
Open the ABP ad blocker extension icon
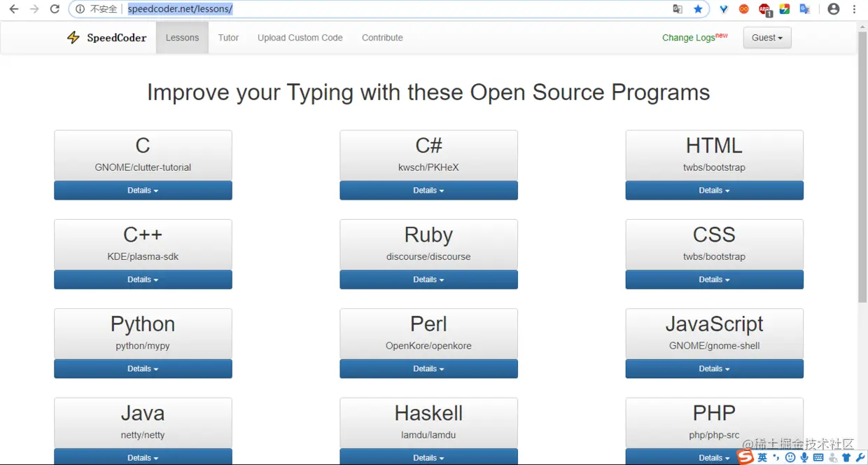(x=764, y=10)
